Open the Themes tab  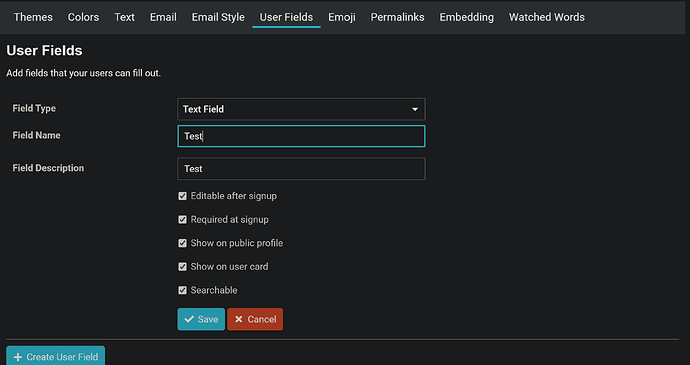33,17
